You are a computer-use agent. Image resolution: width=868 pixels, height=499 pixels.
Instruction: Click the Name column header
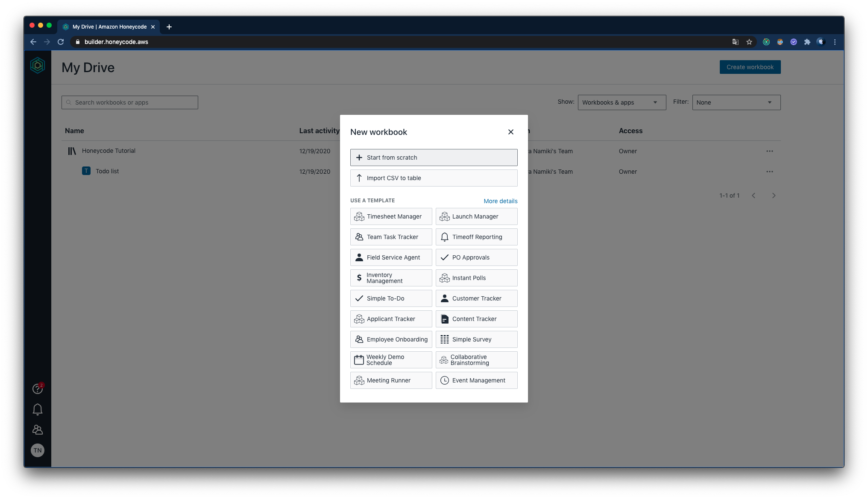(74, 131)
